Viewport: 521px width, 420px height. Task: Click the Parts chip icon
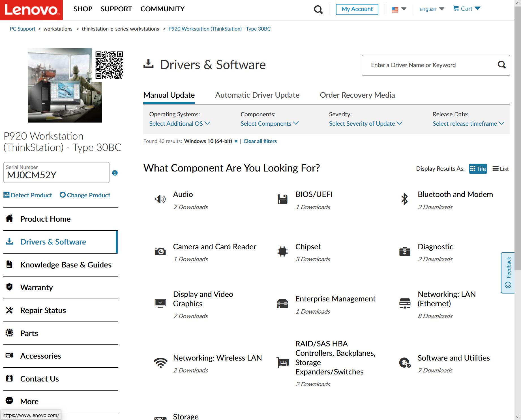pyautogui.click(x=9, y=333)
